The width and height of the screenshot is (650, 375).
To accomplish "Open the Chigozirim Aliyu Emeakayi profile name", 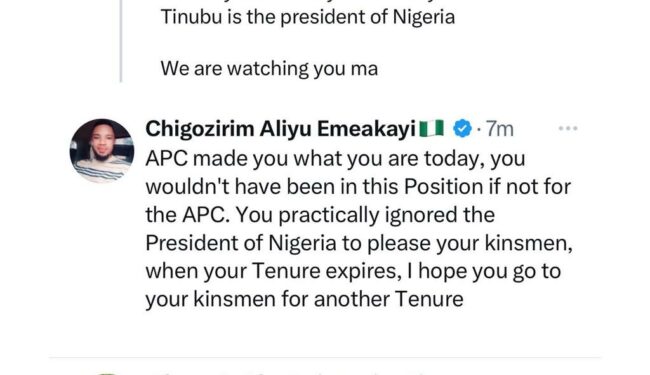I will pyautogui.click(x=280, y=129).
